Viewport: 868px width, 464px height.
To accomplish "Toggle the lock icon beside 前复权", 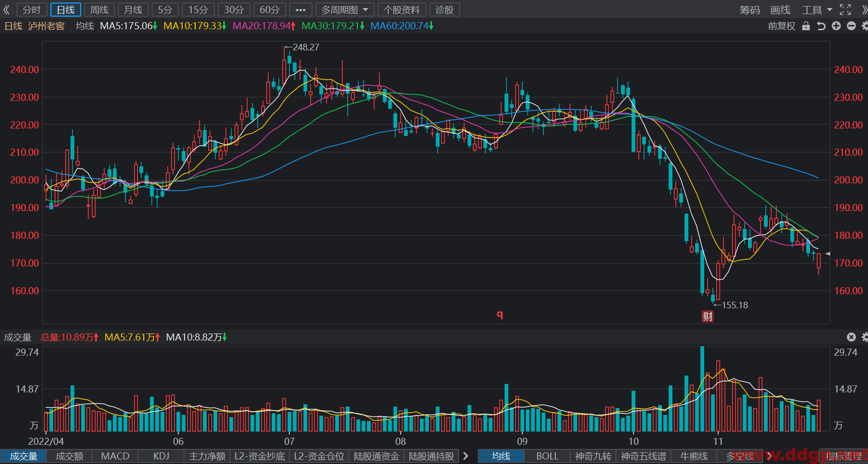I will 806,26.
